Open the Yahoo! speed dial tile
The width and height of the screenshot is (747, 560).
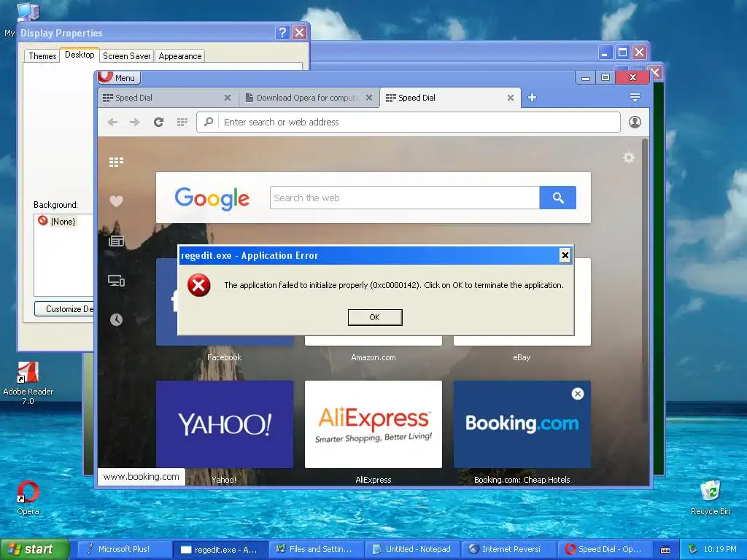pyautogui.click(x=225, y=424)
